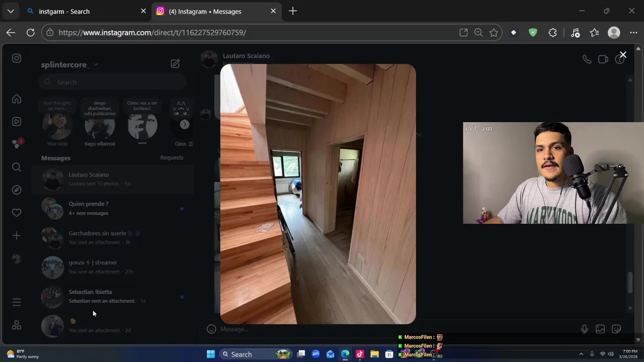
Task: Attach a photo with the image icon
Action: (x=600, y=329)
